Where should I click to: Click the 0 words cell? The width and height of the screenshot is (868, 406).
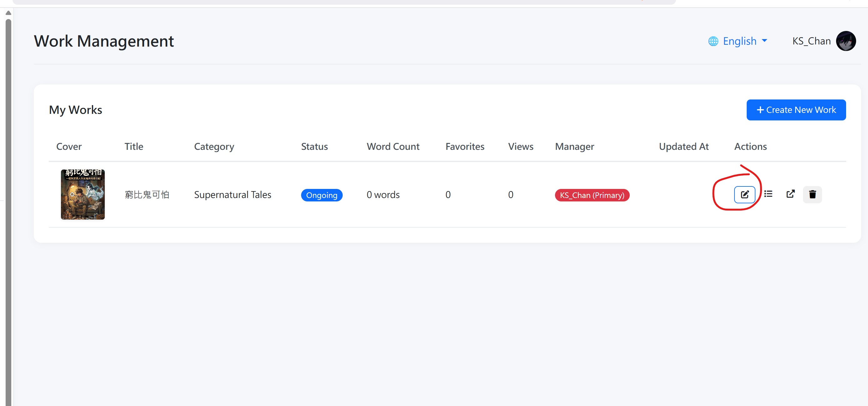click(383, 195)
